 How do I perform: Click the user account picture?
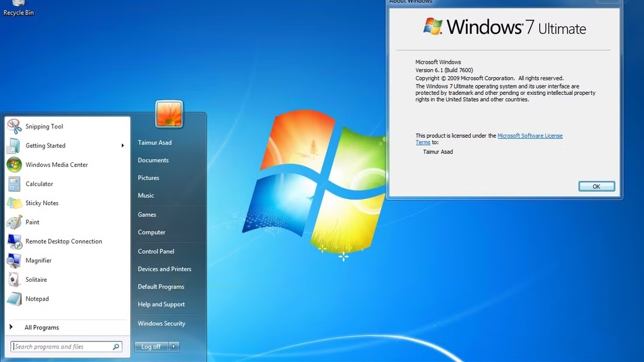pos(169,114)
